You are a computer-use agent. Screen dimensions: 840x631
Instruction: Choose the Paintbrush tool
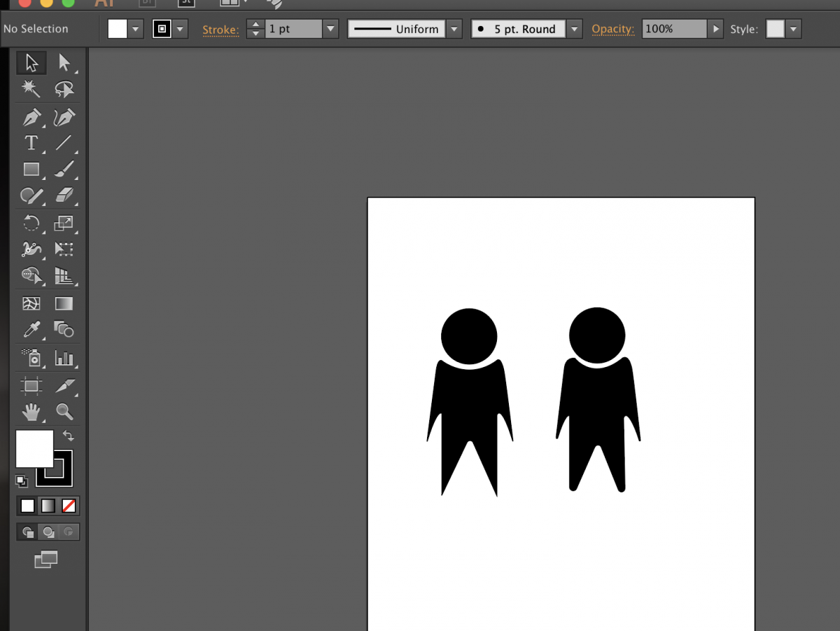64,169
